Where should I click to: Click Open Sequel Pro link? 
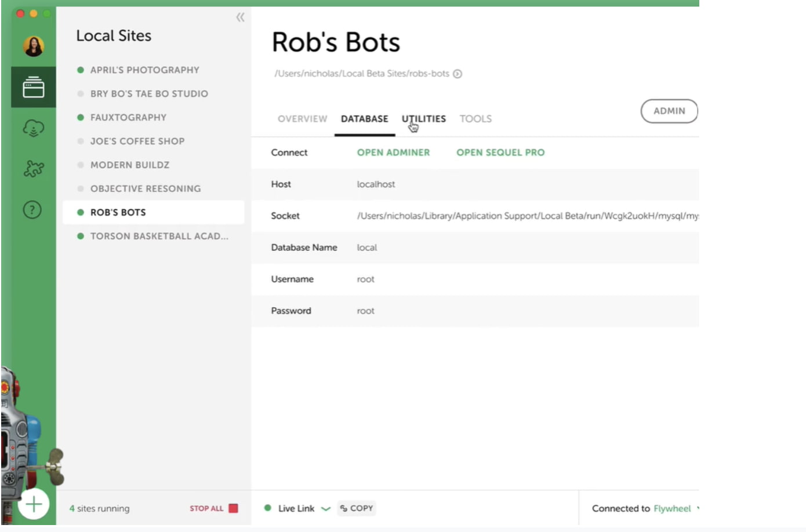pos(500,152)
